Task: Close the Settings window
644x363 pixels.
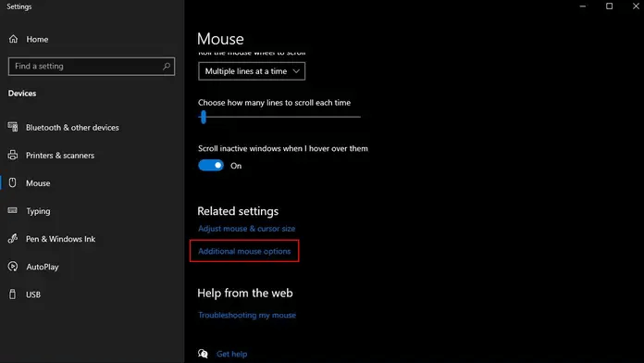Action: (636, 6)
